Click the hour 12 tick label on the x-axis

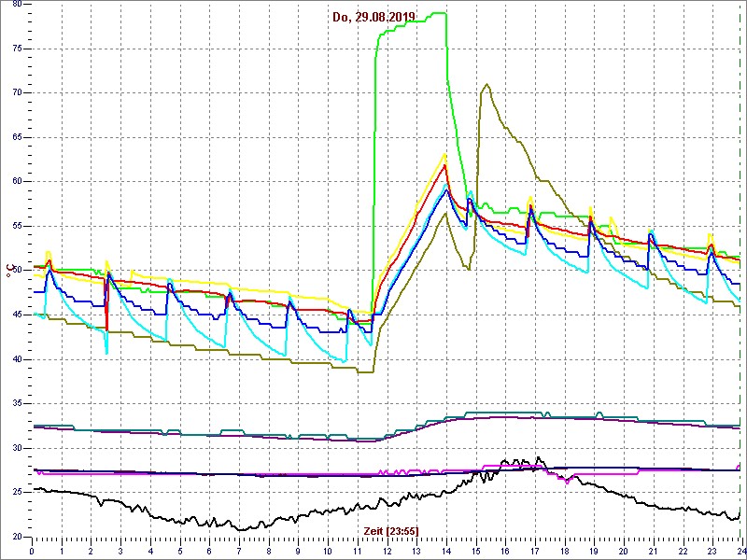[387, 551]
